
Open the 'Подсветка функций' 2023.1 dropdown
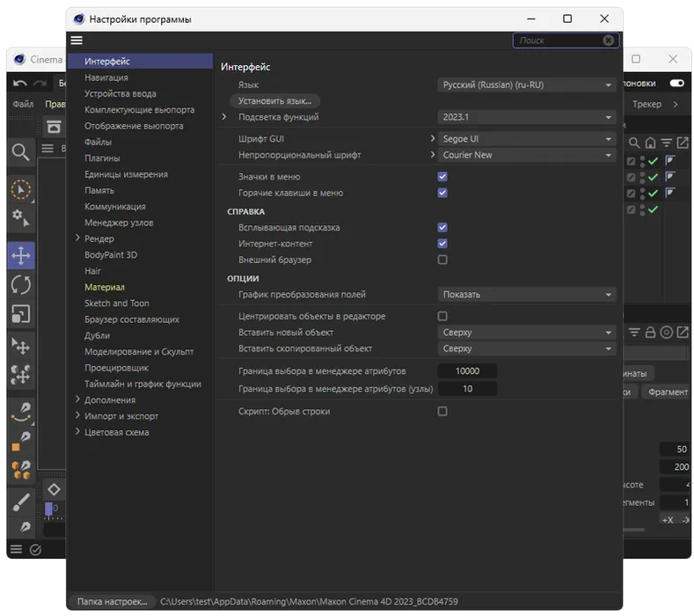[527, 117]
